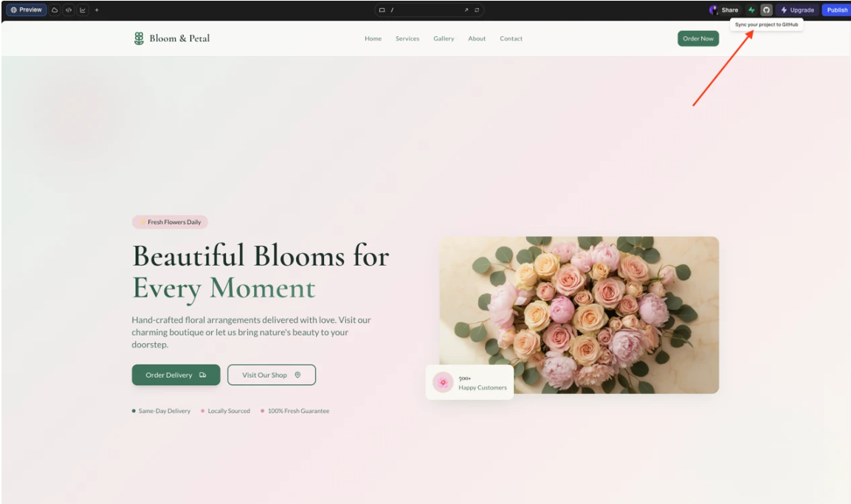Click the Share button
Screen dimensions: 851x504
click(724, 10)
